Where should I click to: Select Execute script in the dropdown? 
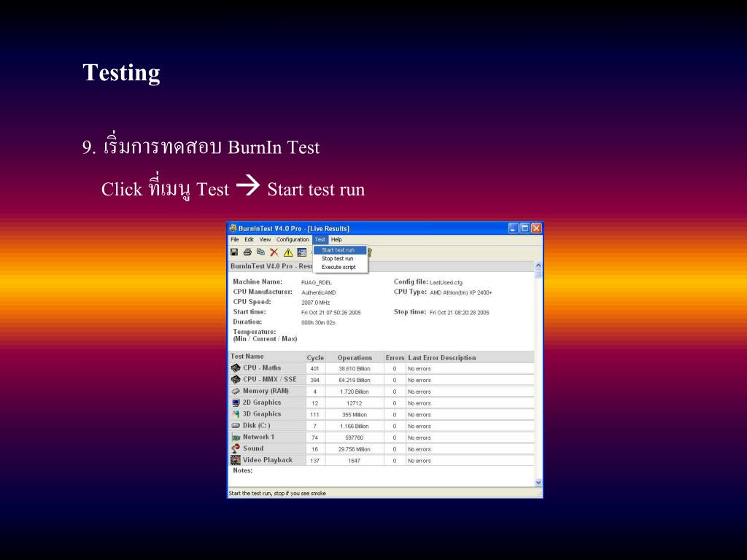(x=338, y=268)
